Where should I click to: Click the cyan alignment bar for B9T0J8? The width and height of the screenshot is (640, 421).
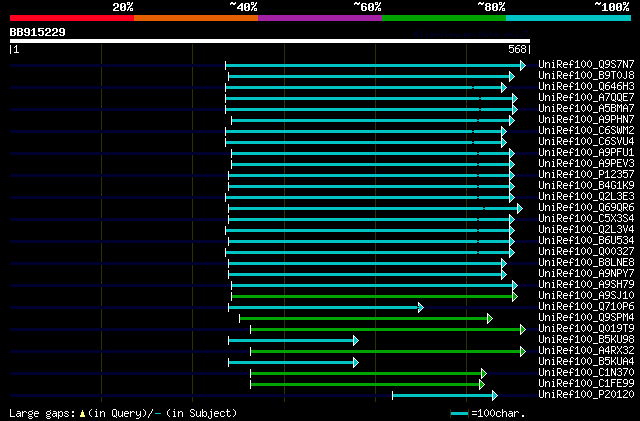point(371,76)
